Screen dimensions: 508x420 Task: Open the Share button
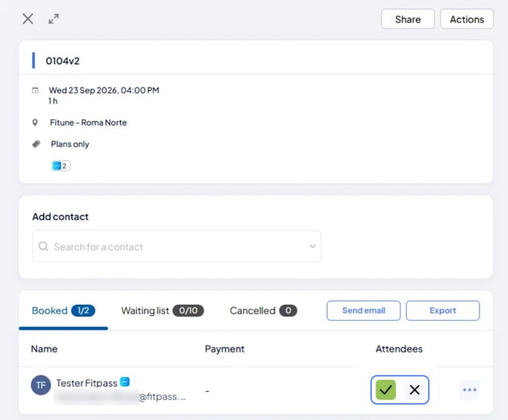tap(407, 19)
